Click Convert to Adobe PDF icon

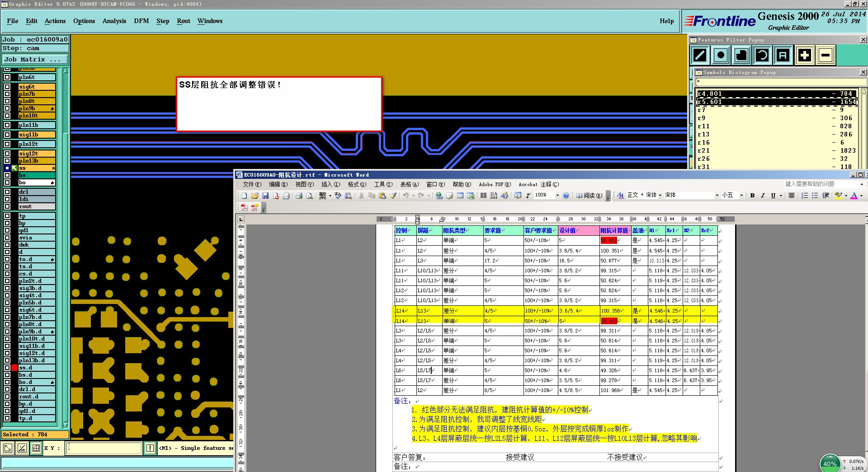tap(245, 207)
